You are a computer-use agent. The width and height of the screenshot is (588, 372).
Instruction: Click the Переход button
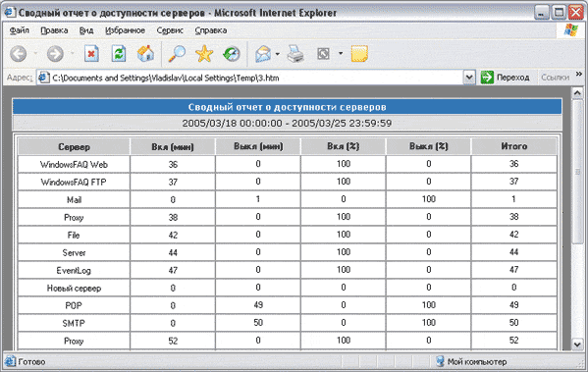pyautogui.click(x=506, y=78)
